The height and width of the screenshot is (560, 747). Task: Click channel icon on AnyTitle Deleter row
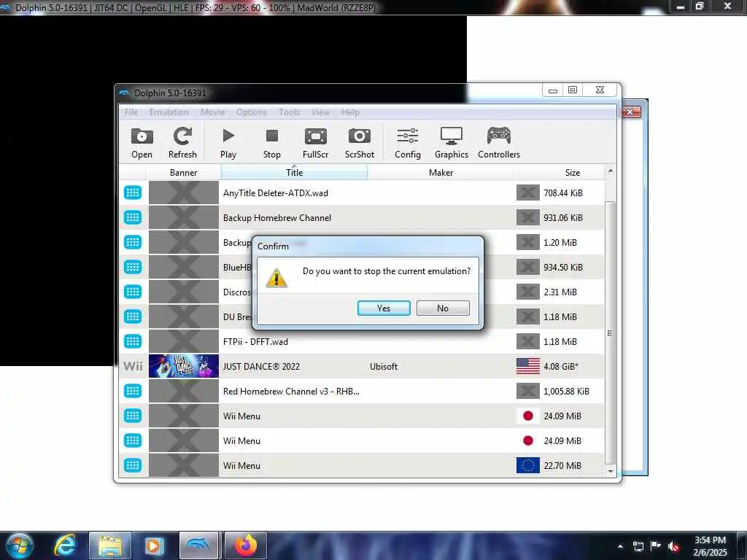coord(133,192)
